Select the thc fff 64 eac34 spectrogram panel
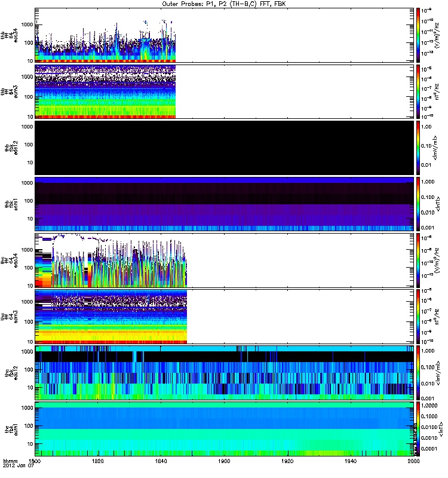448x478 pixels. [x=225, y=261]
